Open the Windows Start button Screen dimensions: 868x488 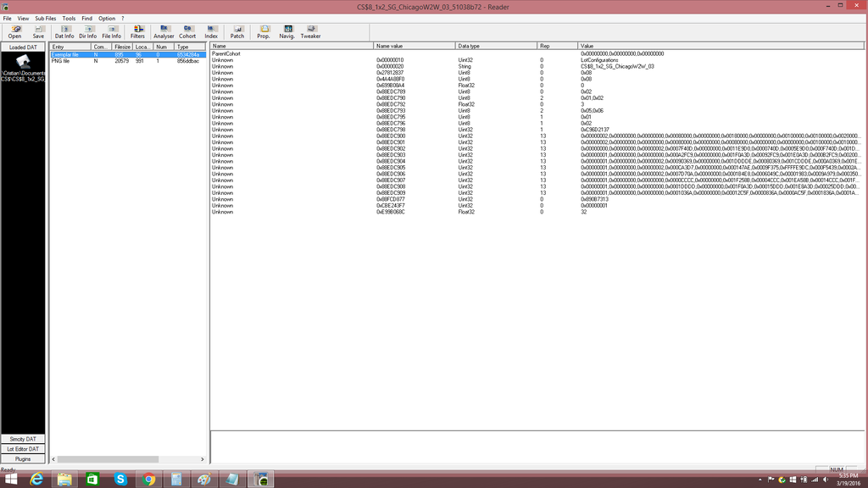pyautogui.click(x=10, y=480)
